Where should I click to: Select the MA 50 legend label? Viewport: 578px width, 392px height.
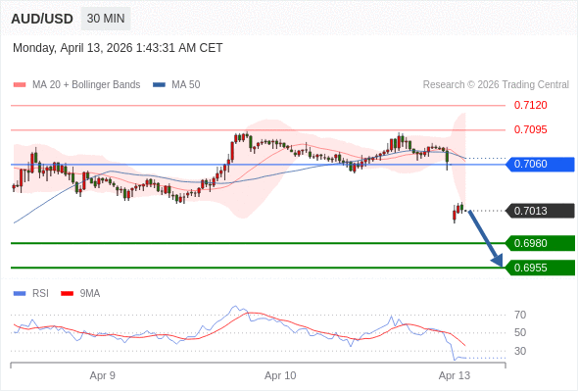tap(186, 85)
